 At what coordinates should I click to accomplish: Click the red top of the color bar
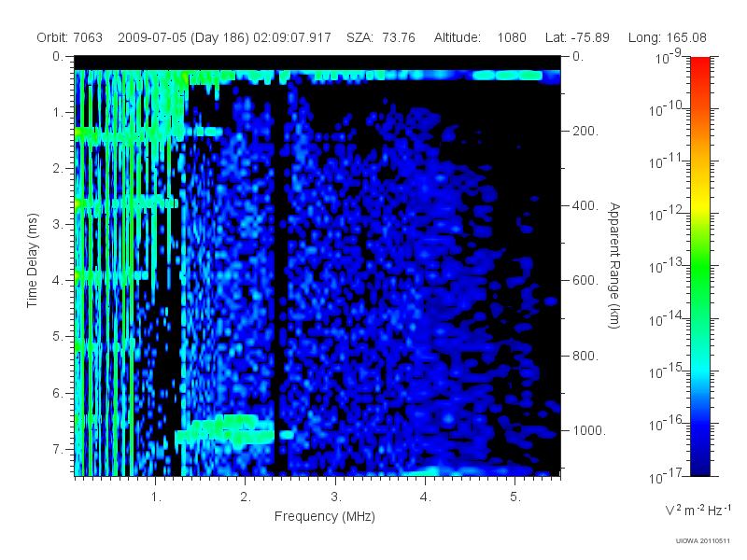point(700,64)
